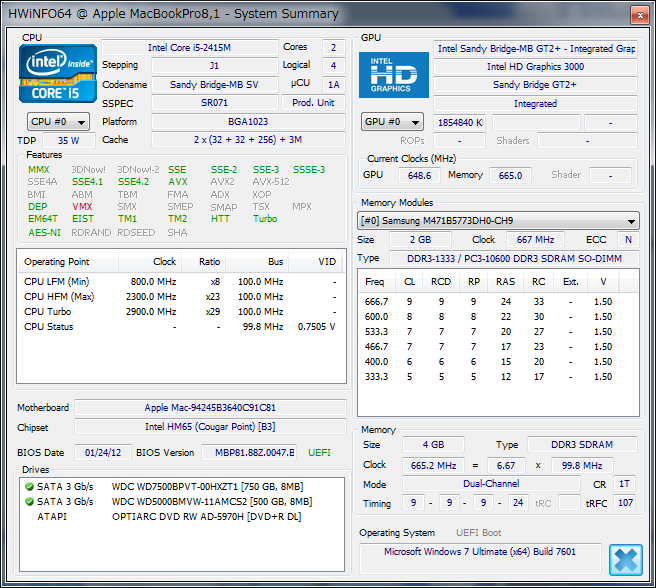Click the Turbo feature flag
The image size is (656, 588).
pos(265,219)
